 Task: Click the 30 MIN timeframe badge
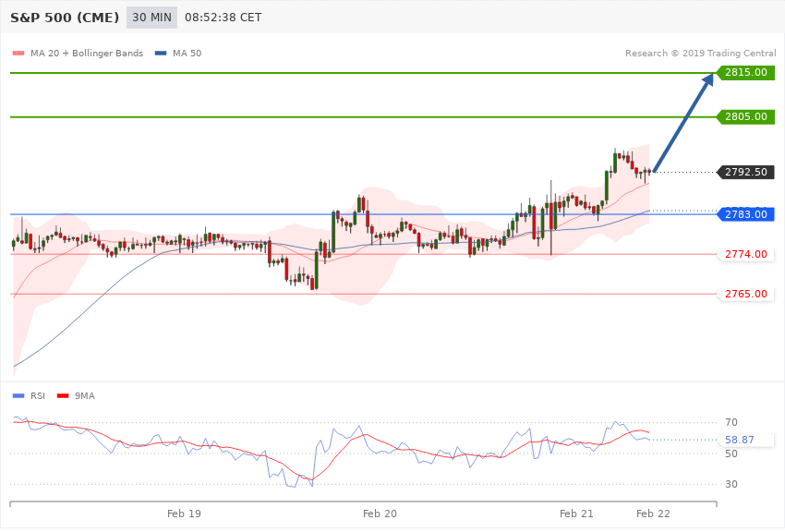coord(151,18)
